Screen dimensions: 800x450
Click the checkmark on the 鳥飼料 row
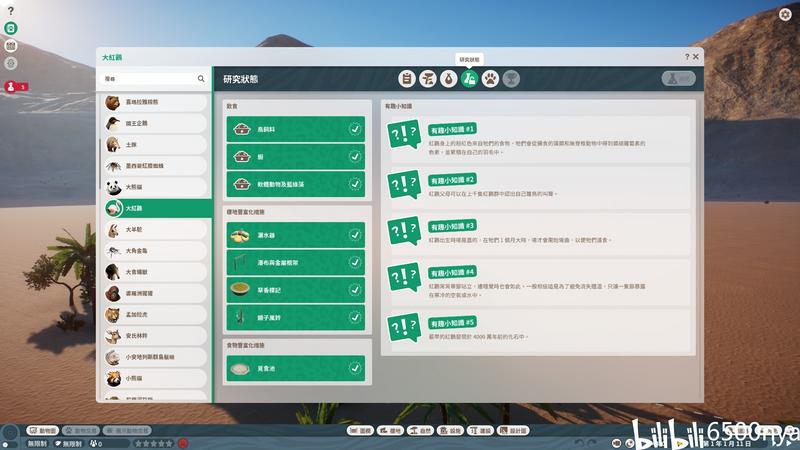355,129
